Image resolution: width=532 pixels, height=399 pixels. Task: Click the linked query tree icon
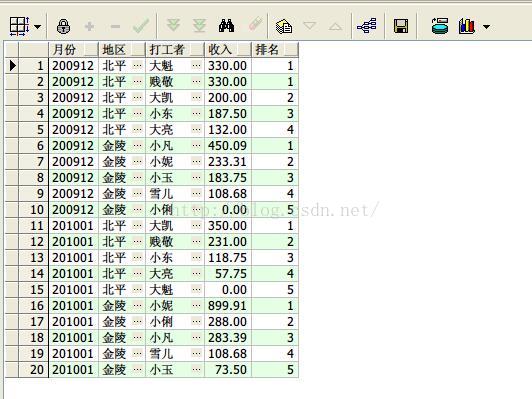click(367, 26)
